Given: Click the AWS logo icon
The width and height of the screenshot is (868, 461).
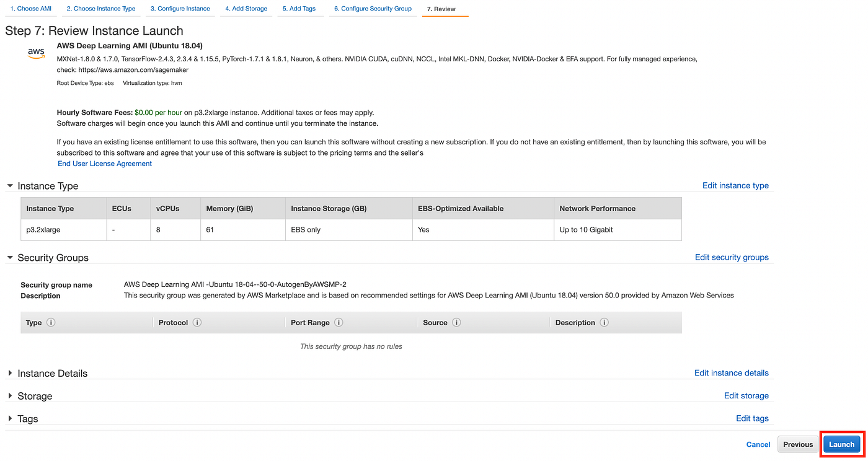Looking at the screenshot, I should pos(36,53).
